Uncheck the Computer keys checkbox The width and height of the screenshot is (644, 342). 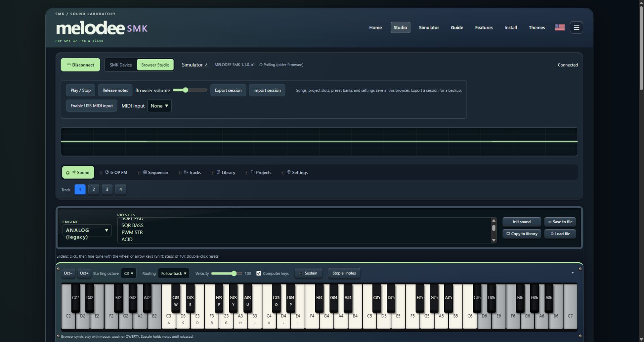coord(259,273)
